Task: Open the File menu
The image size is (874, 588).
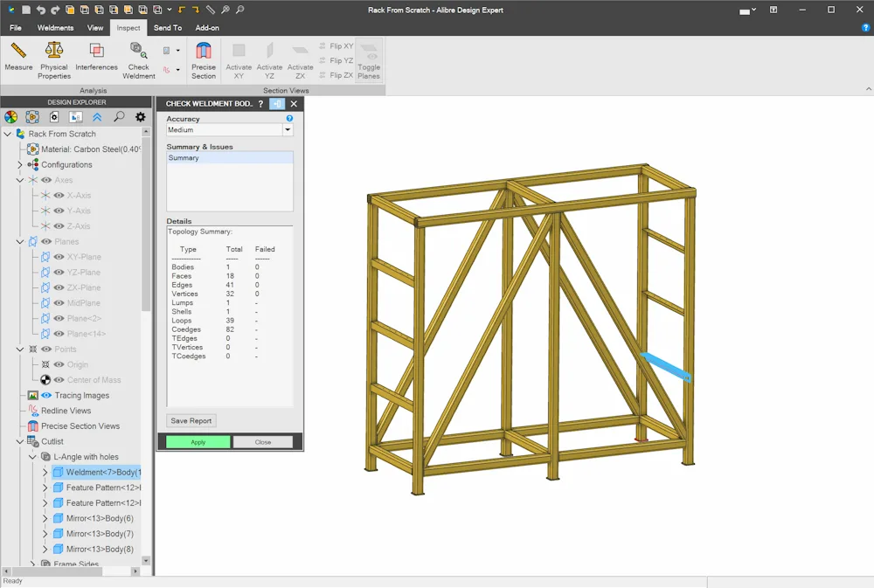Action: (16, 27)
